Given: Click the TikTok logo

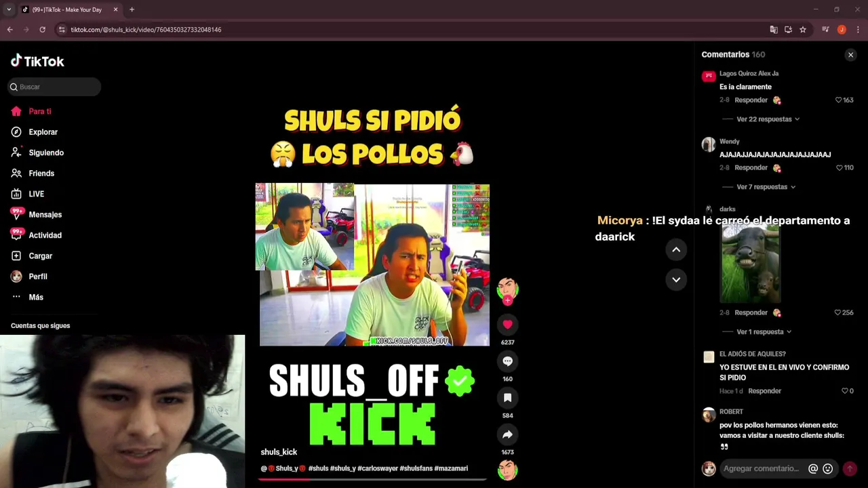Looking at the screenshot, I should (37, 61).
